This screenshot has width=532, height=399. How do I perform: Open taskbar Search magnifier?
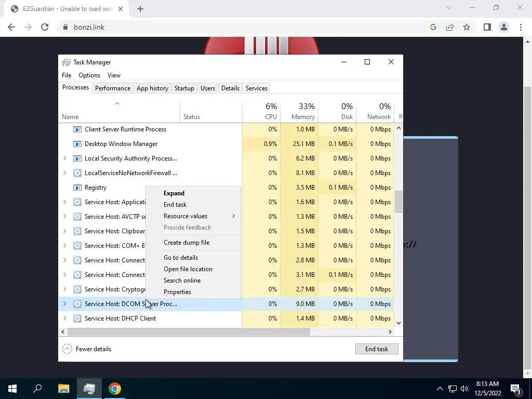[x=37, y=389]
